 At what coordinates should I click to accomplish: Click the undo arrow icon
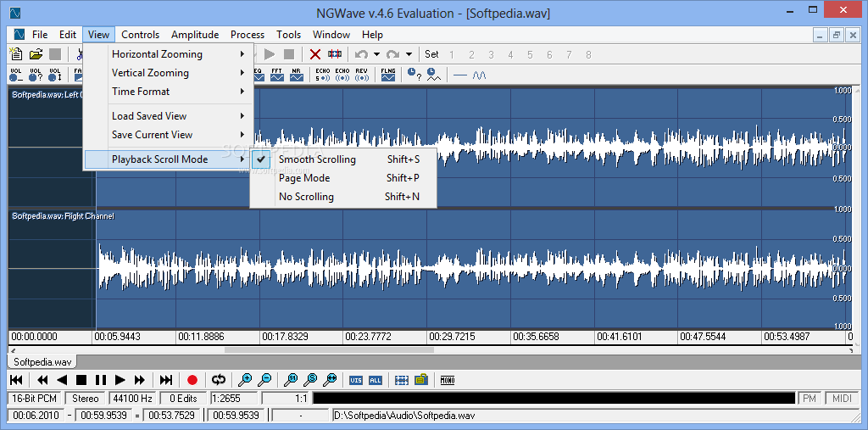click(x=361, y=54)
